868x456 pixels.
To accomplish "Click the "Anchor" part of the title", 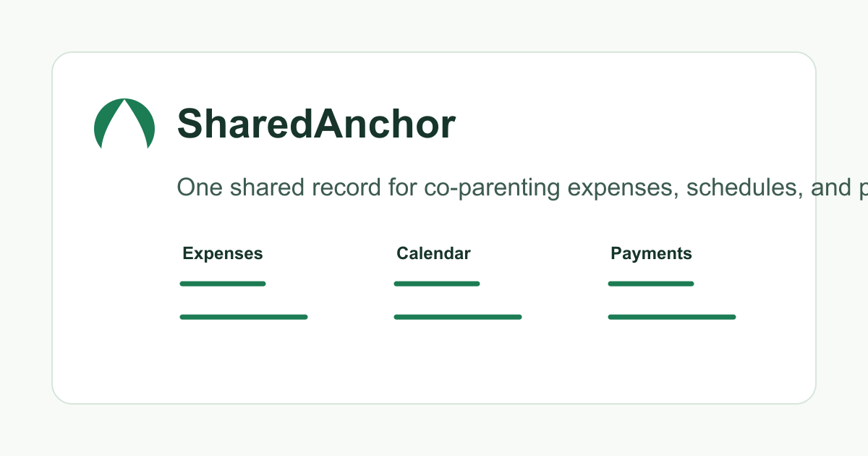I will pos(385,124).
